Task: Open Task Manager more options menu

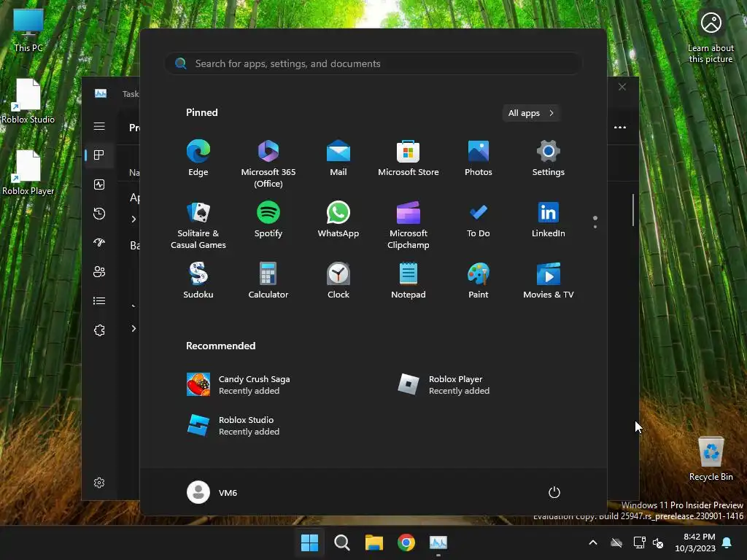Action: tap(620, 127)
